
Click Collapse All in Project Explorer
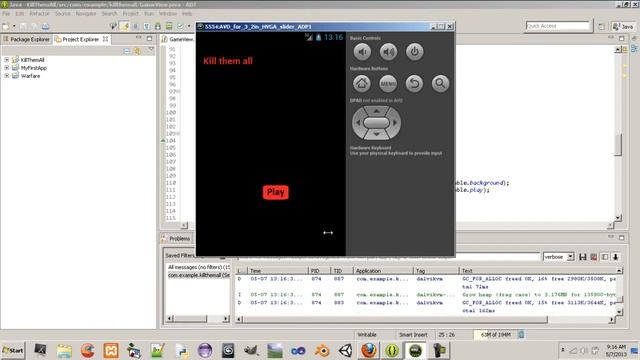click(127, 51)
